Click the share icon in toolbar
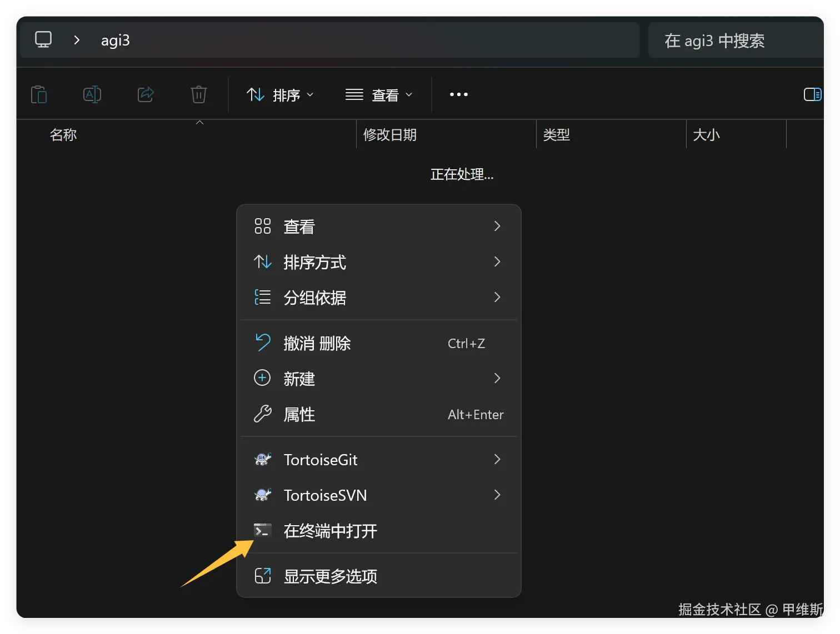 tap(146, 94)
